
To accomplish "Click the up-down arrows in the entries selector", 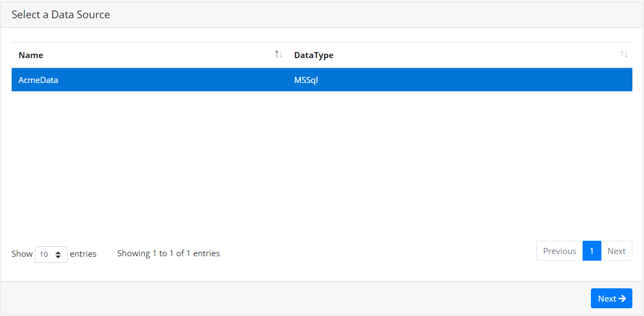I will 58,255.
